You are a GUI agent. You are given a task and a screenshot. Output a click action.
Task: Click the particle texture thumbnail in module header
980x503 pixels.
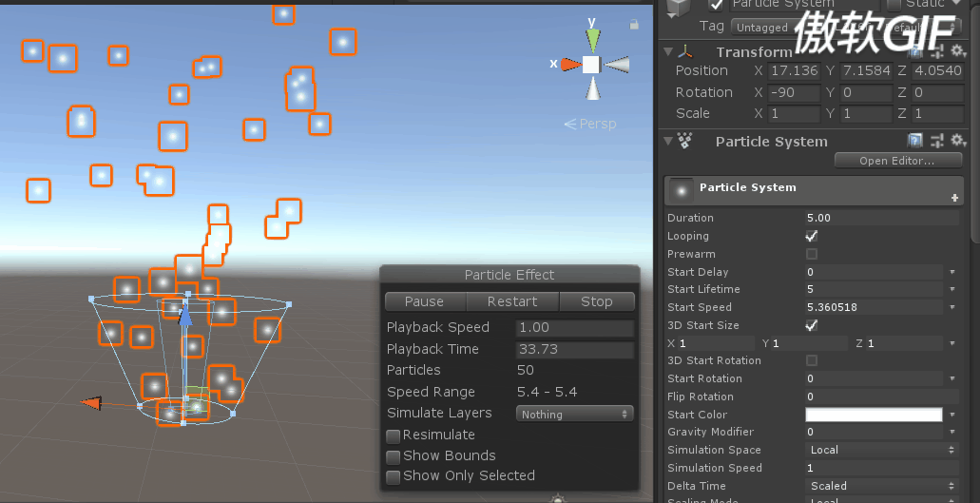[681, 190]
